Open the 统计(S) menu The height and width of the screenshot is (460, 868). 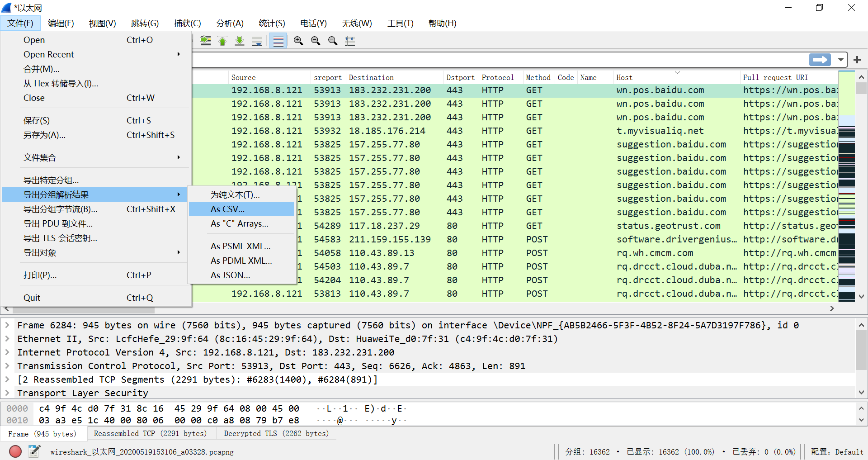click(x=272, y=23)
